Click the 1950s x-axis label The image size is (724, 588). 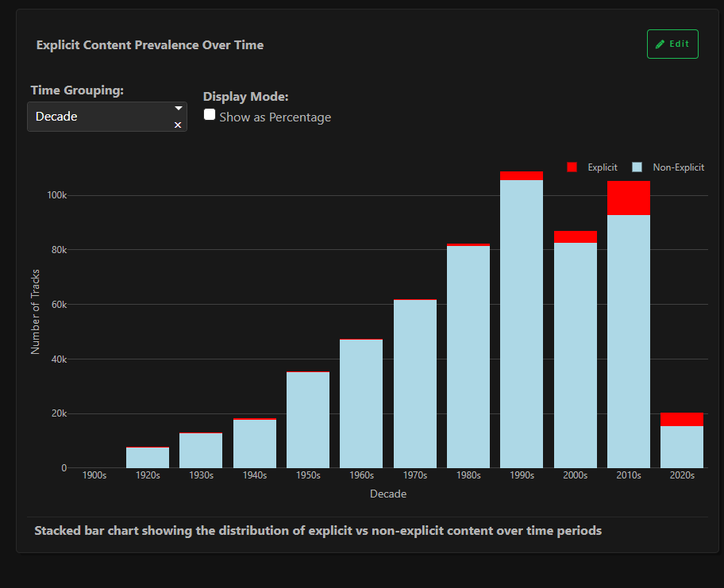(308, 475)
